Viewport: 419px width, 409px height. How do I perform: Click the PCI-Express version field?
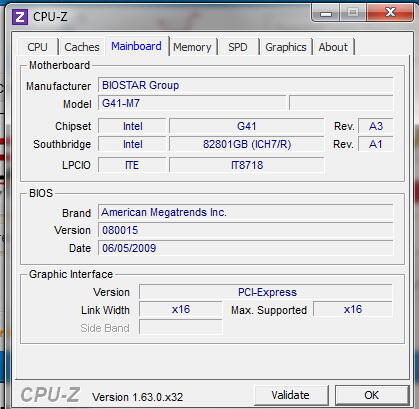pos(266,292)
